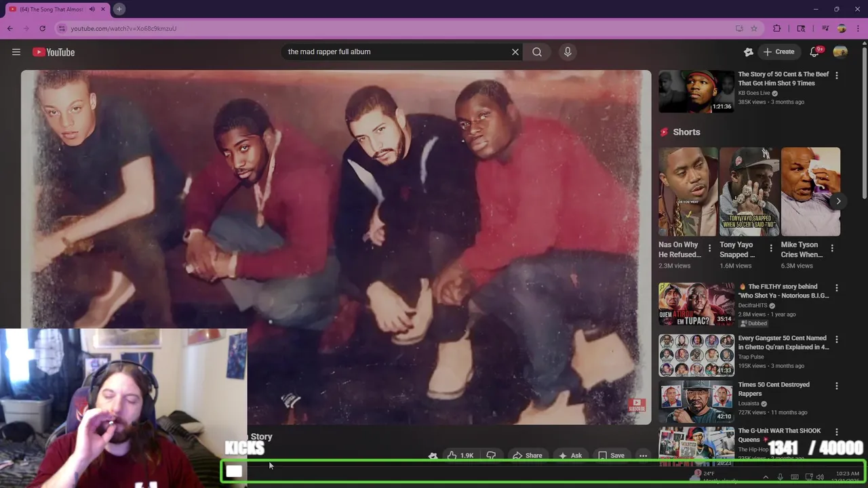868x488 pixels.
Task: Show hidden system tray icons chevron
Action: [x=766, y=477]
